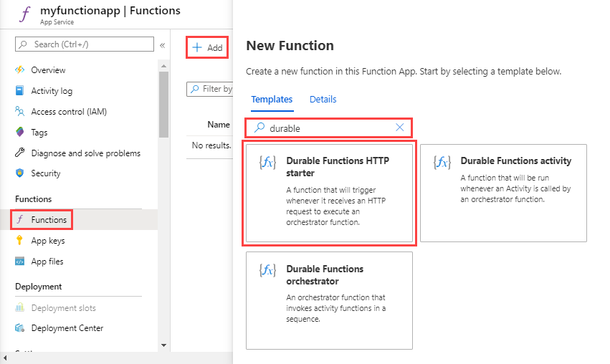
Task: Click the Diagnose and solve problems wrench
Action: 20,153
